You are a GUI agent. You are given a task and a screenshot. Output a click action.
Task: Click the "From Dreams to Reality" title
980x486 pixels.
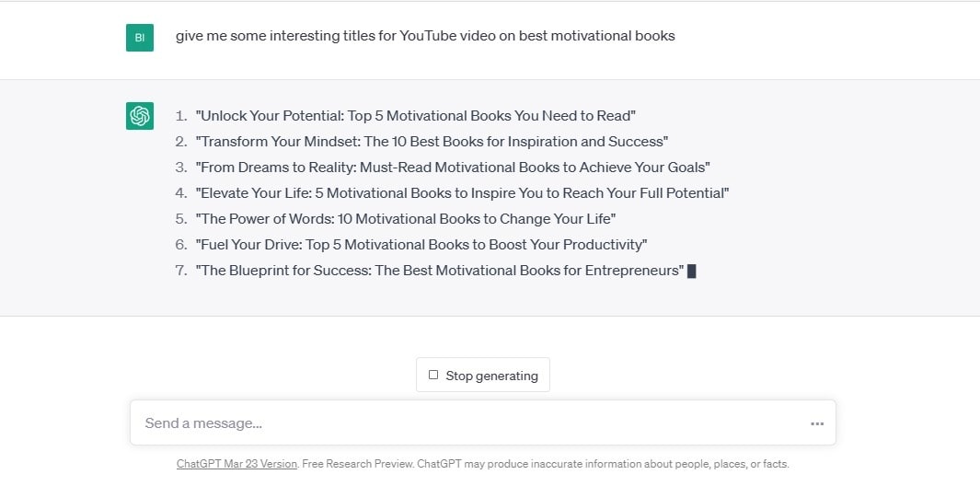pyautogui.click(x=453, y=168)
